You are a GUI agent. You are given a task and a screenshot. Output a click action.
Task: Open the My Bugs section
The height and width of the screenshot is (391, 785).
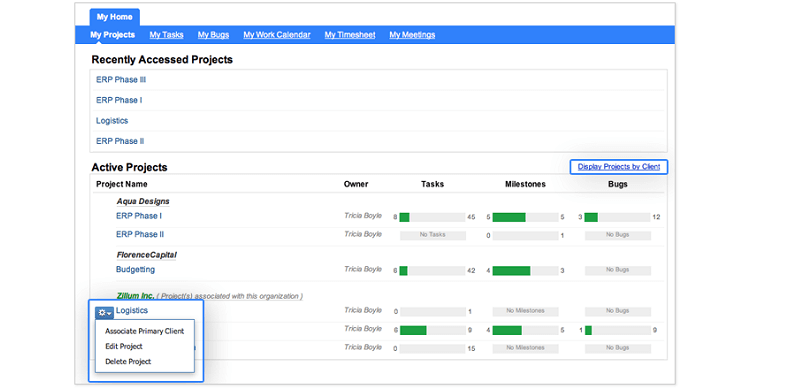(x=213, y=35)
